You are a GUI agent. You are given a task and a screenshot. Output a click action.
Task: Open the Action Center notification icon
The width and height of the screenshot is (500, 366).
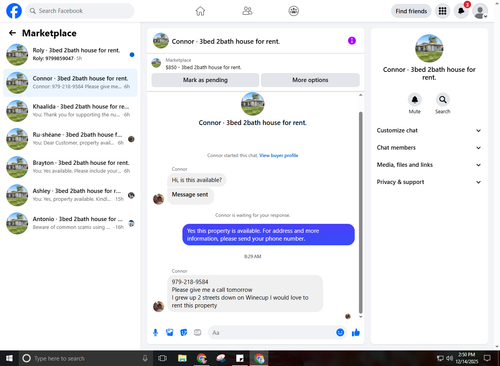487,358
